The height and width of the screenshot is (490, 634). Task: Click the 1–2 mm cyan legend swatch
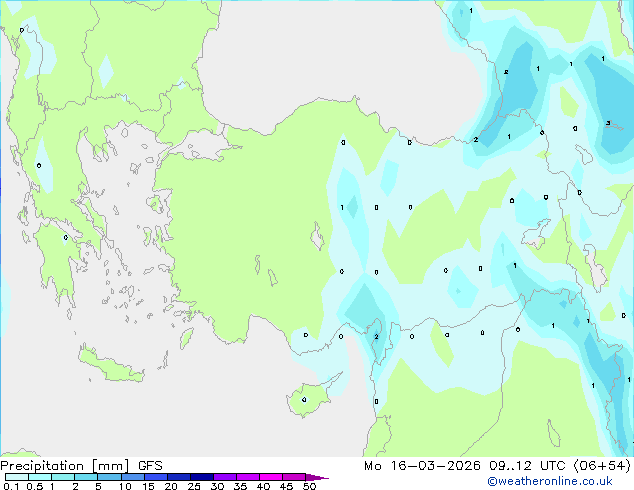click(63, 477)
